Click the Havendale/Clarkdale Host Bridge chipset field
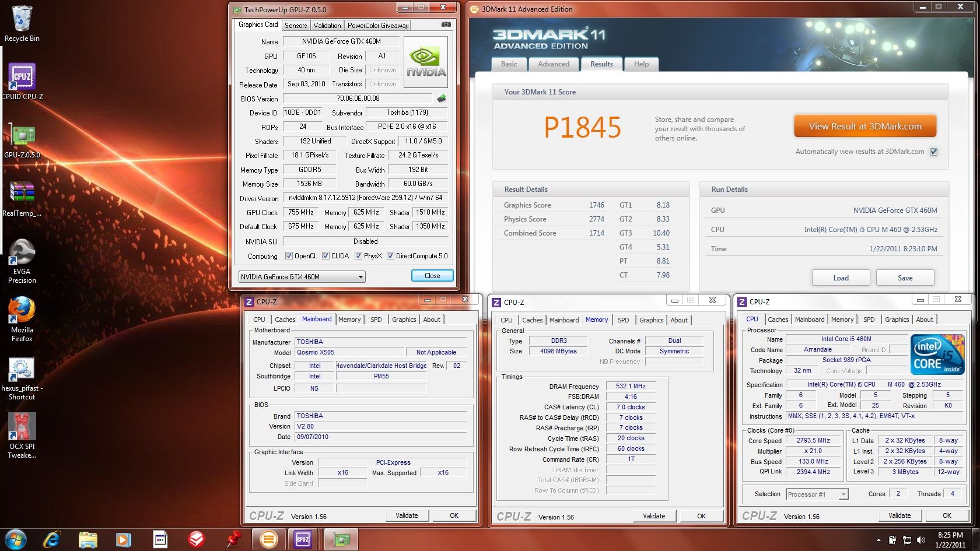Viewport: 980px width, 551px height. click(x=381, y=366)
